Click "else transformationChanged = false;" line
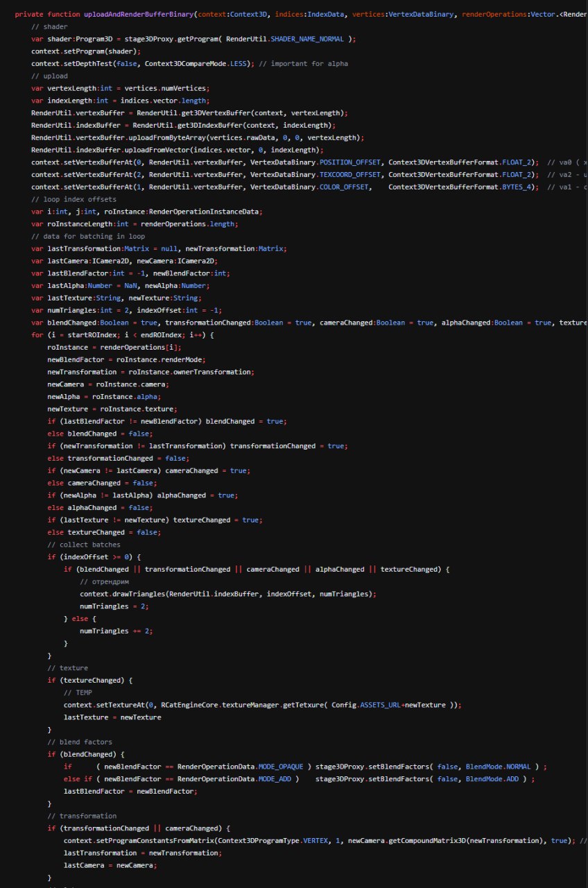Viewport: 588px width, 888px height. click(x=118, y=459)
